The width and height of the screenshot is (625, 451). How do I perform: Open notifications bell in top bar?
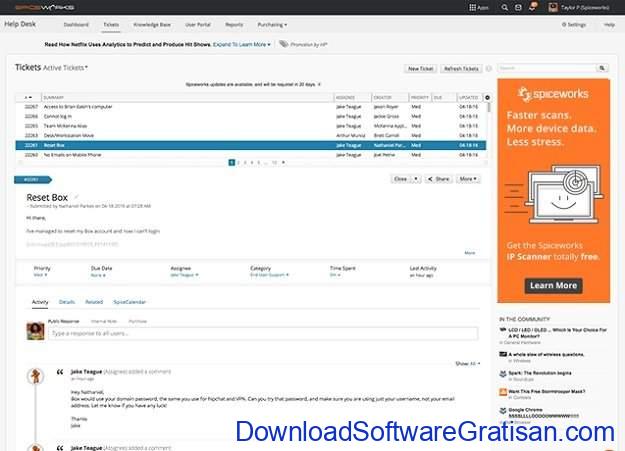pos(532,7)
